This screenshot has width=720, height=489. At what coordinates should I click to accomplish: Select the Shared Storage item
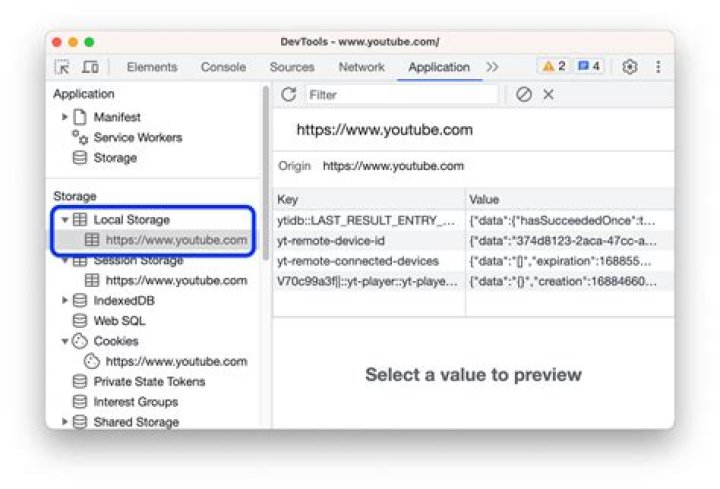pyautogui.click(x=136, y=422)
